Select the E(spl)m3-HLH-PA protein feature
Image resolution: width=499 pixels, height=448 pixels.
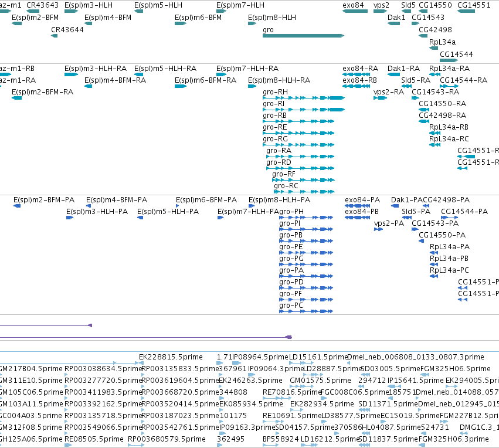(70, 218)
